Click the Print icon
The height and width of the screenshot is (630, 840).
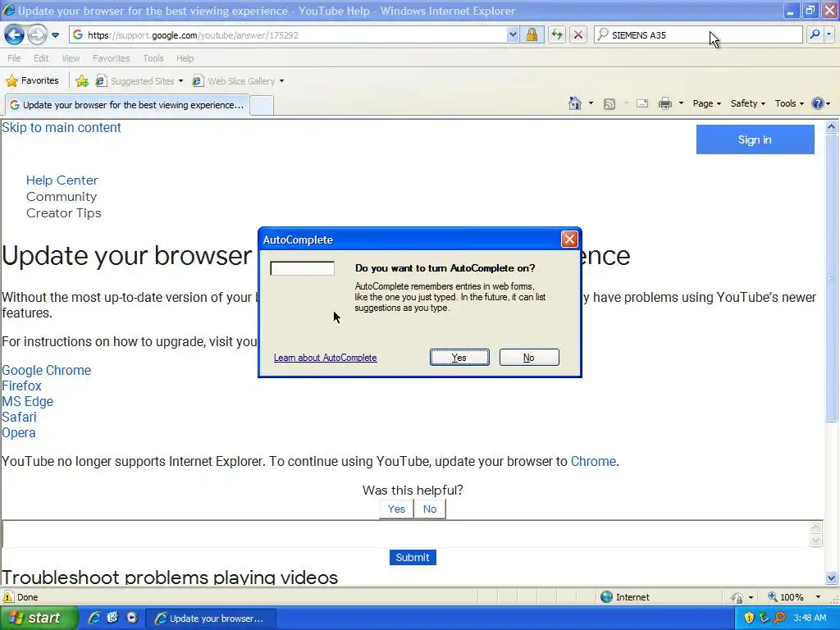(664, 103)
